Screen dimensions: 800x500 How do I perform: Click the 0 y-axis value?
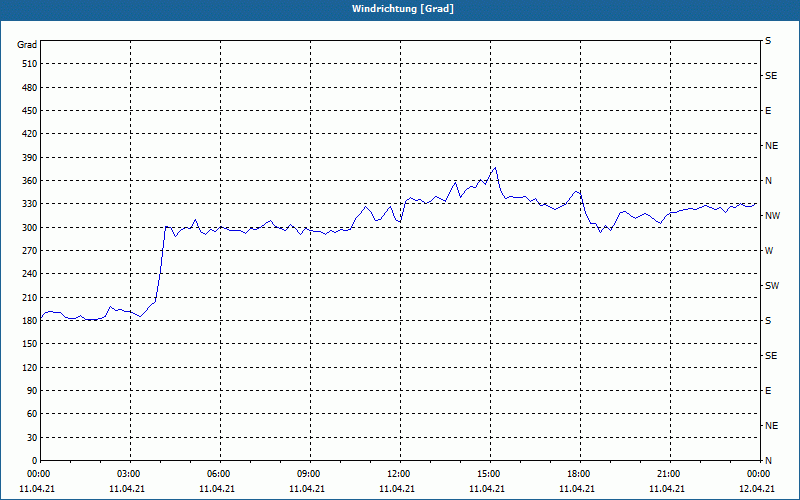pos(34,461)
